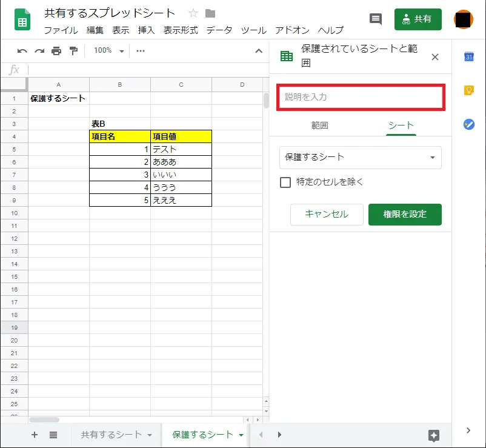Click the キャンセル button
Screen dimensions: 486x448
327,214
